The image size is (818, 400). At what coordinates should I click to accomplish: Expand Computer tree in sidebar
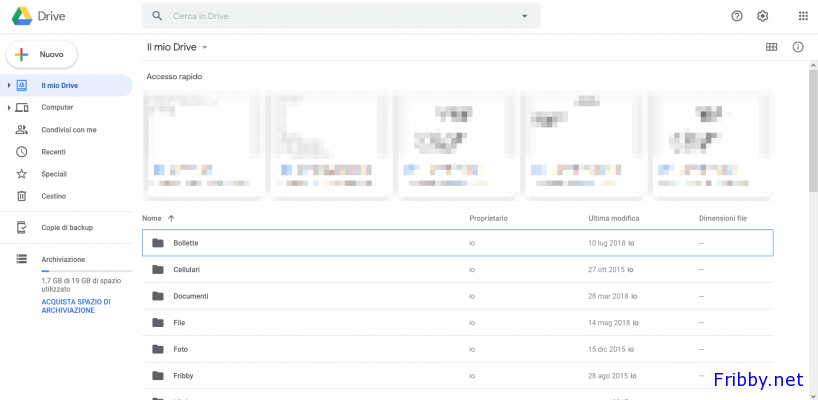point(9,108)
